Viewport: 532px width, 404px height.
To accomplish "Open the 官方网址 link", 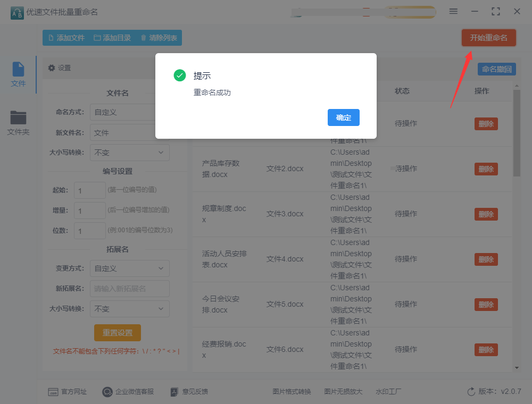I will [67, 391].
